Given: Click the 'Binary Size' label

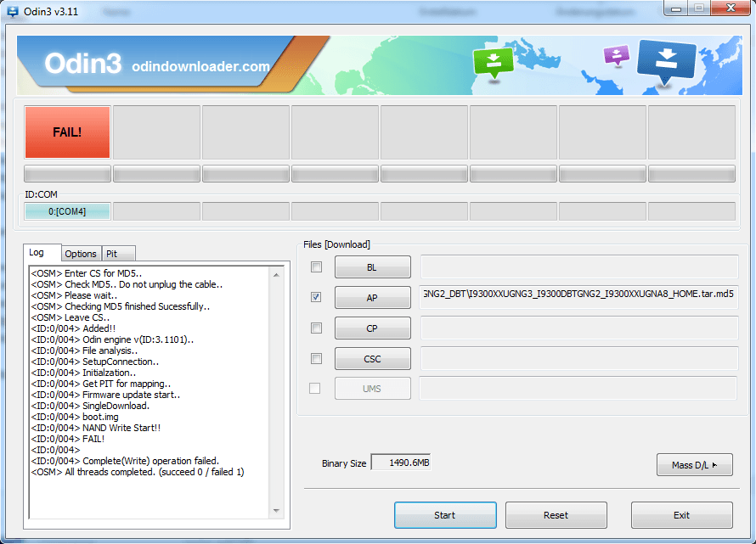Looking at the screenshot, I should pyautogui.click(x=344, y=463).
